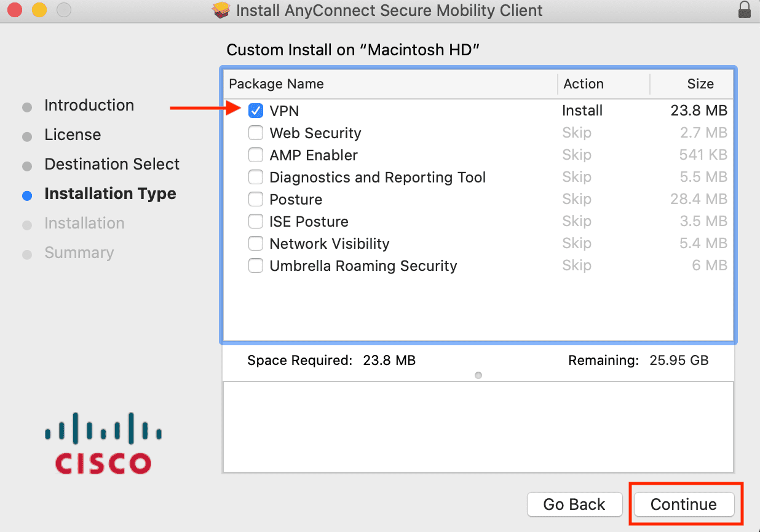Screen dimensions: 760x532
Task: Click the lock icon in title bar
Action: tap(745, 10)
